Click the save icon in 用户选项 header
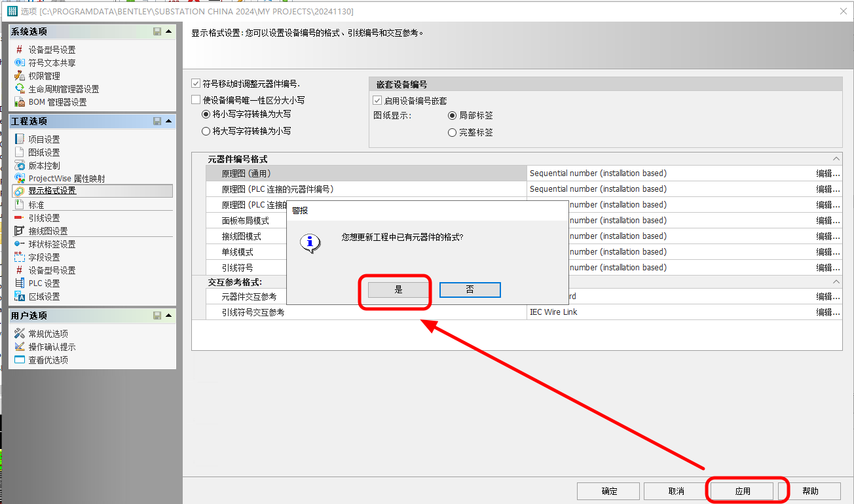The height and width of the screenshot is (504, 854). tap(157, 315)
